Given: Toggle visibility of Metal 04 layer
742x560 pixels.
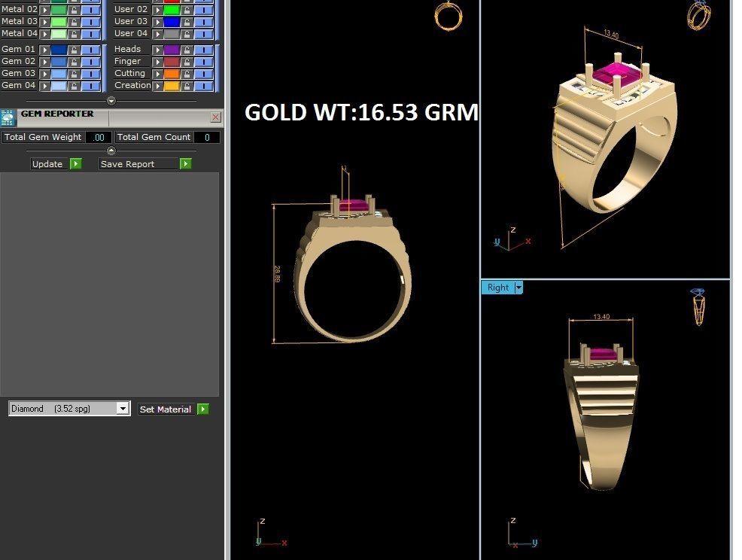Looking at the screenshot, I should pyautogui.click(x=90, y=34).
